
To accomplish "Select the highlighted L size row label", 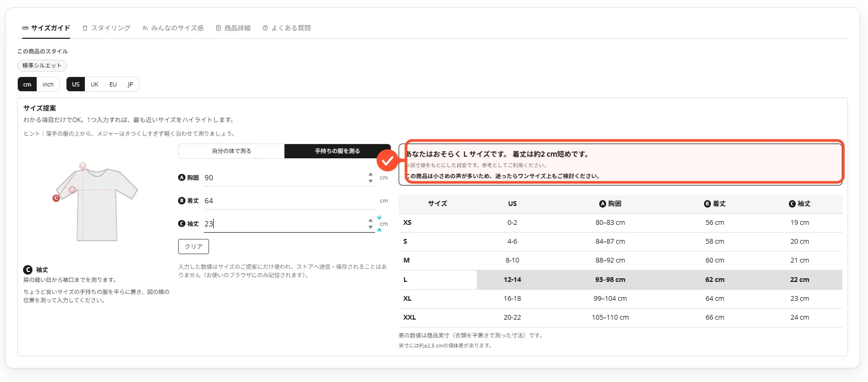I will point(405,280).
